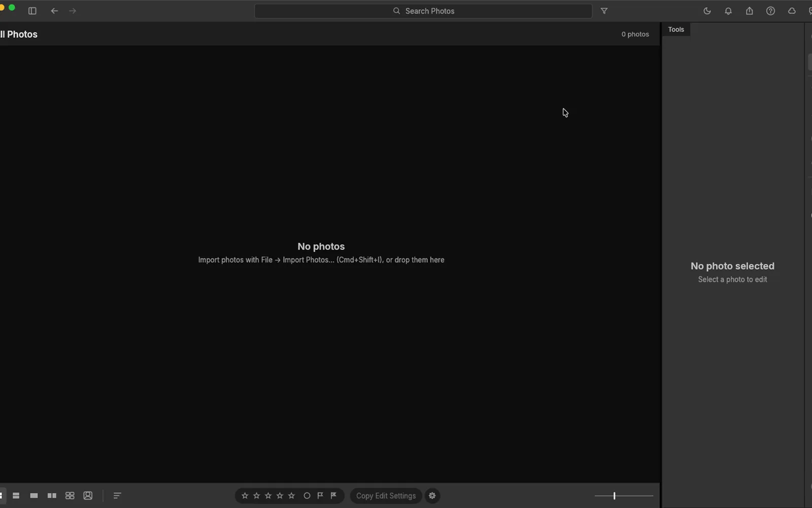This screenshot has width=812, height=508.
Task: Open notifications via the bell icon
Action: (x=728, y=11)
